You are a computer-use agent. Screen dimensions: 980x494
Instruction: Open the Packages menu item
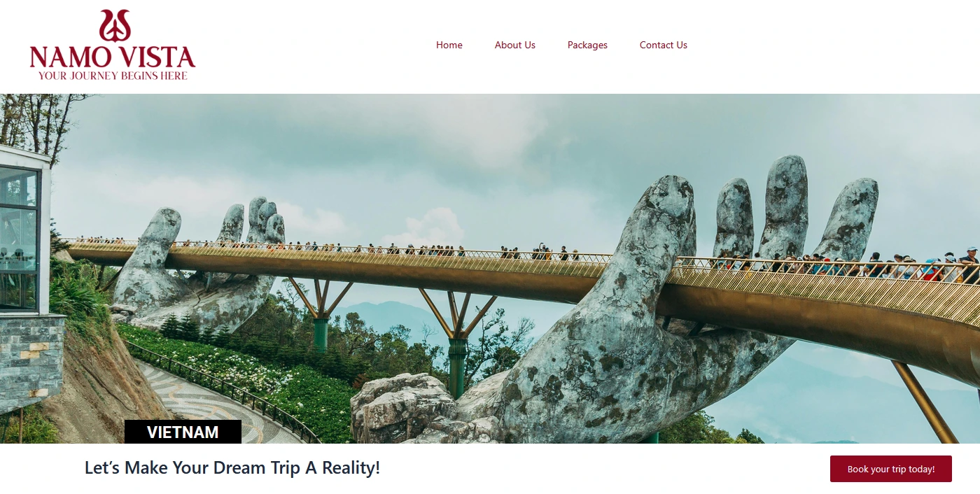587,45
